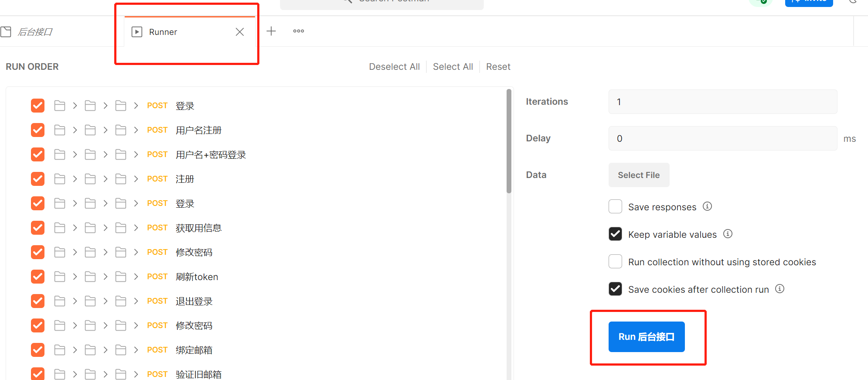The height and width of the screenshot is (380, 868).
Task: Toggle Run collection without using stored cookies
Action: tap(615, 261)
